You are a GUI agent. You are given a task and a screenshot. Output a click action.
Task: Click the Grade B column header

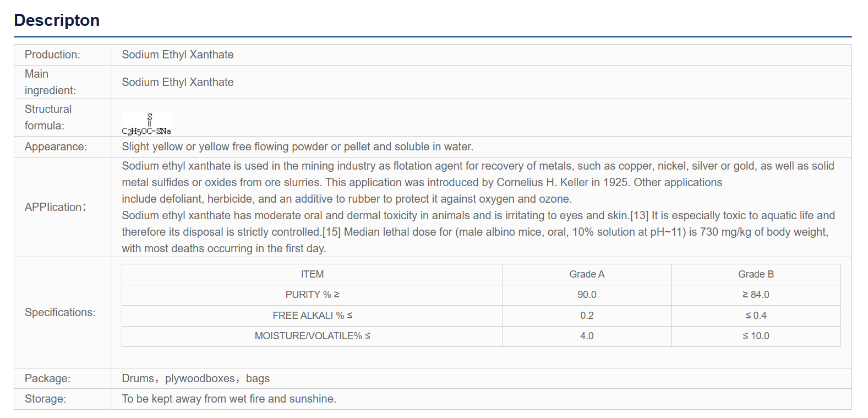[756, 274]
